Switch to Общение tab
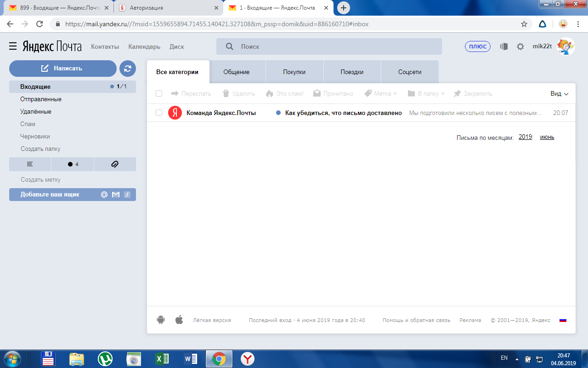Screen dimensions: 588x368 tap(237, 72)
